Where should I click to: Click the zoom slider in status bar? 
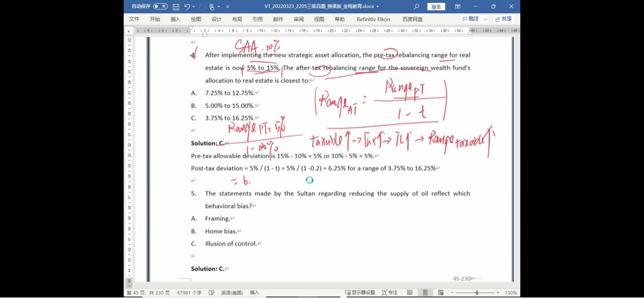coord(476,292)
